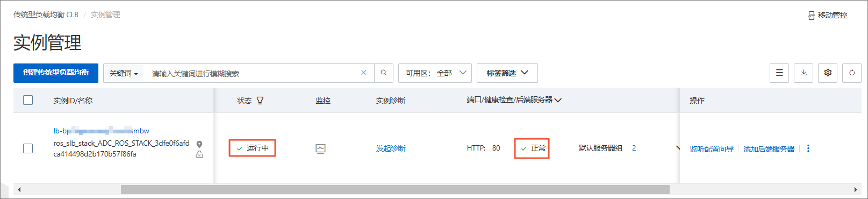Open the three-dot more actions menu
The height and width of the screenshot is (199, 868).
click(x=808, y=148)
